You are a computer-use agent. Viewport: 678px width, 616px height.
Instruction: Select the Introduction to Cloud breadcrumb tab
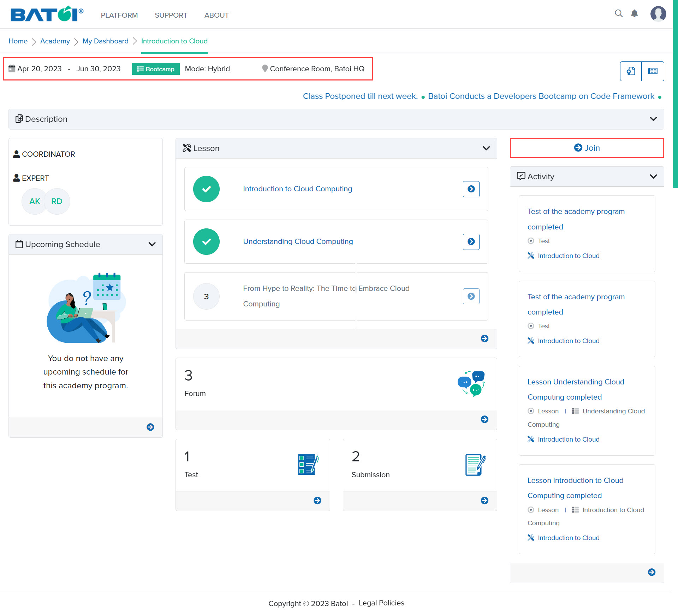[x=174, y=41]
